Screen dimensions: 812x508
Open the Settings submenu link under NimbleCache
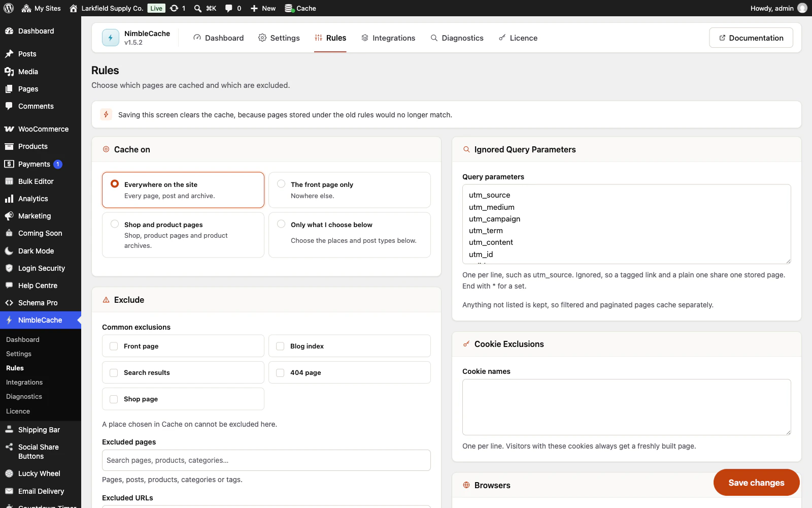tap(19, 354)
